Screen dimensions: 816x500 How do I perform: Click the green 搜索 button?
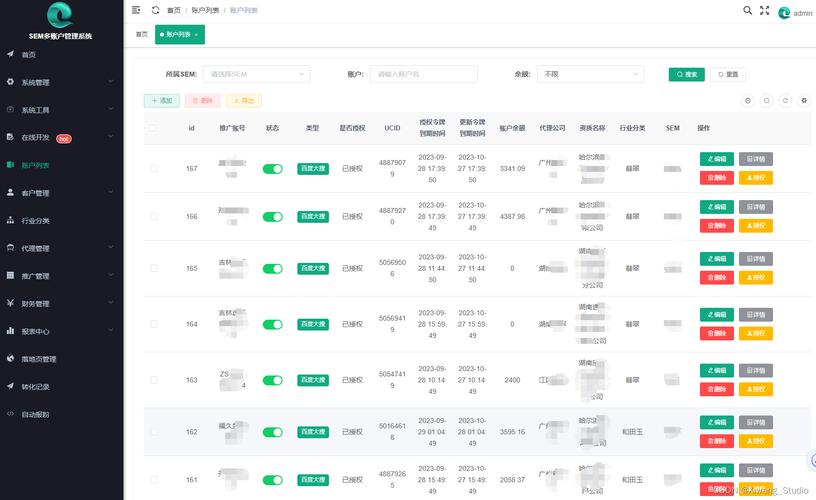tap(686, 74)
